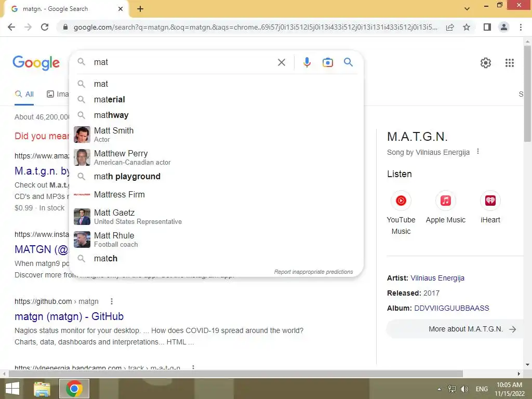Open matgn (matgn) - GitHub result
This screenshot has width=532, height=399.
coord(69,316)
